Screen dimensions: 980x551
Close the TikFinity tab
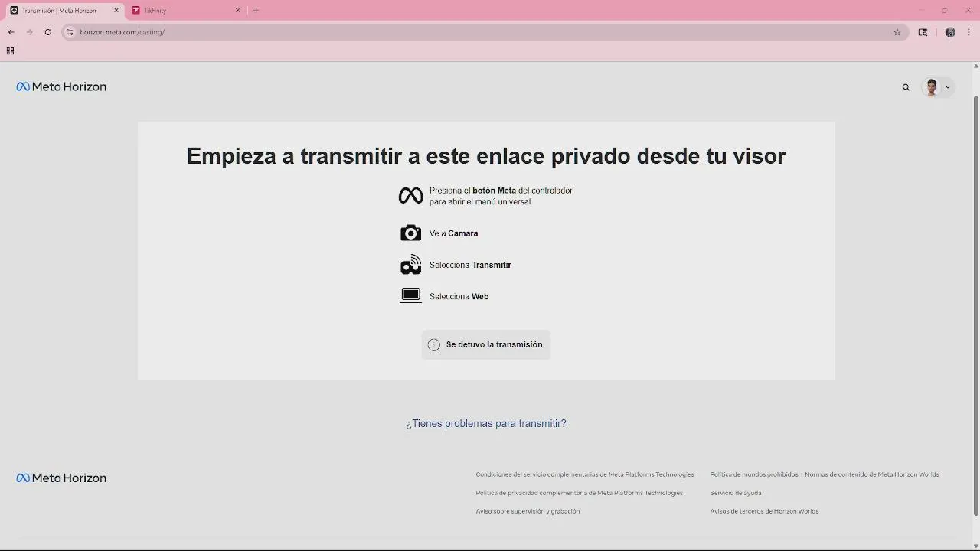tap(237, 11)
